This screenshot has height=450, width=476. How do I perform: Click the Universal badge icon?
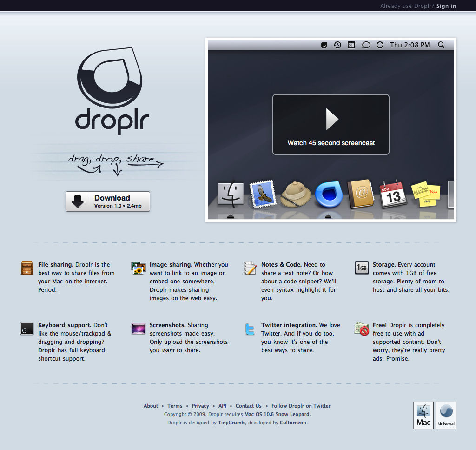click(446, 415)
